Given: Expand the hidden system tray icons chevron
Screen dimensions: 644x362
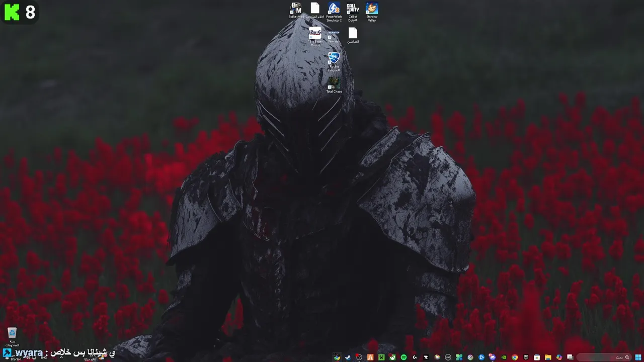Looking at the screenshot, I should click(61, 357).
